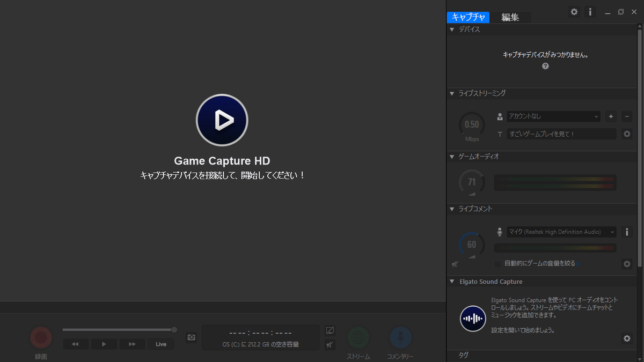Image resolution: width=644 pixels, height=362 pixels.
Task: Add a streaming account with the plus button
Action: pyautogui.click(x=611, y=116)
